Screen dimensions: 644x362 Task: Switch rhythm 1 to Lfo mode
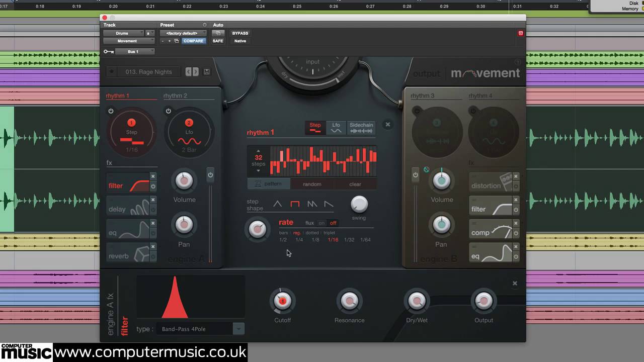tap(336, 128)
